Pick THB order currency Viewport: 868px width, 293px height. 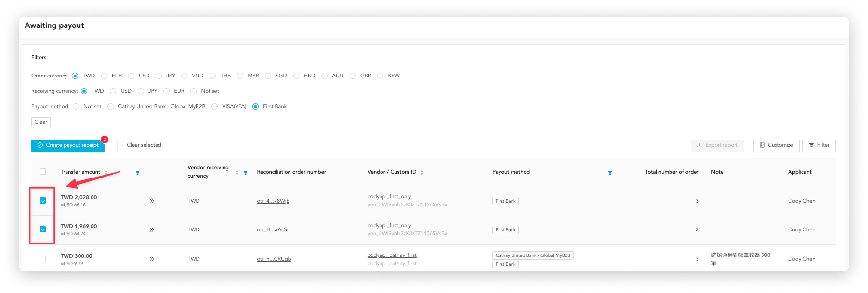point(213,76)
